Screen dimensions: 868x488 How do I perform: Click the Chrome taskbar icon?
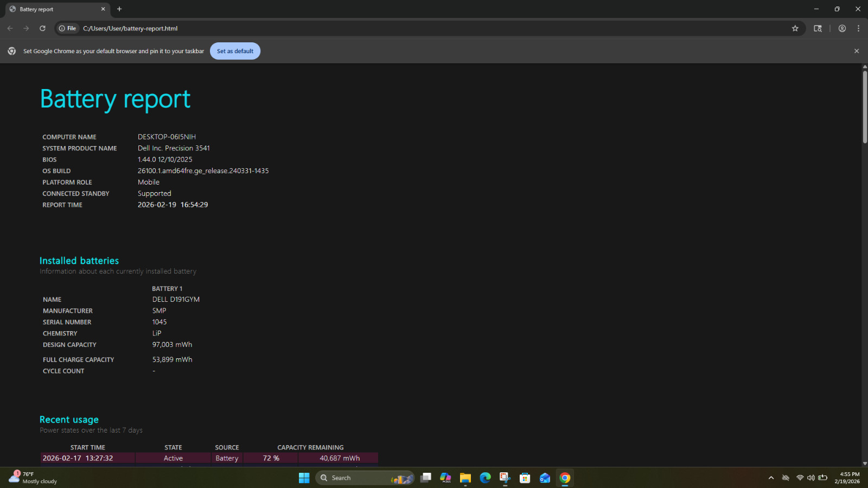click(565, 478)
